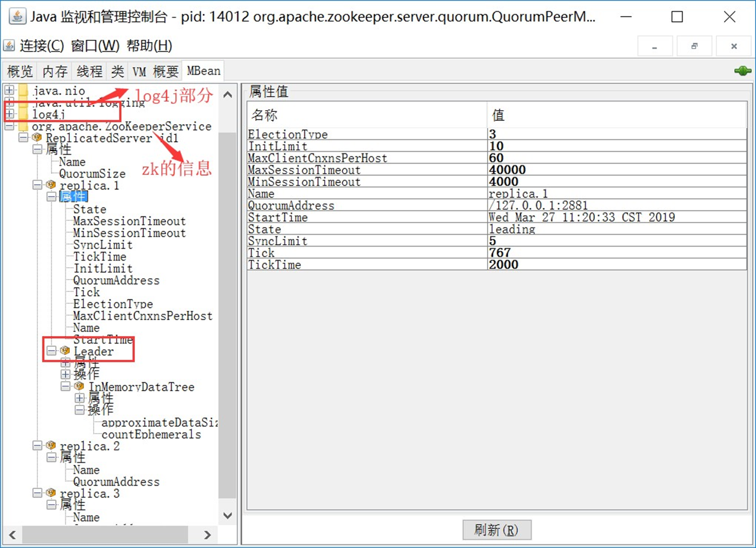
Task: Select InitLimit in the tree
Action: [102, 268]
